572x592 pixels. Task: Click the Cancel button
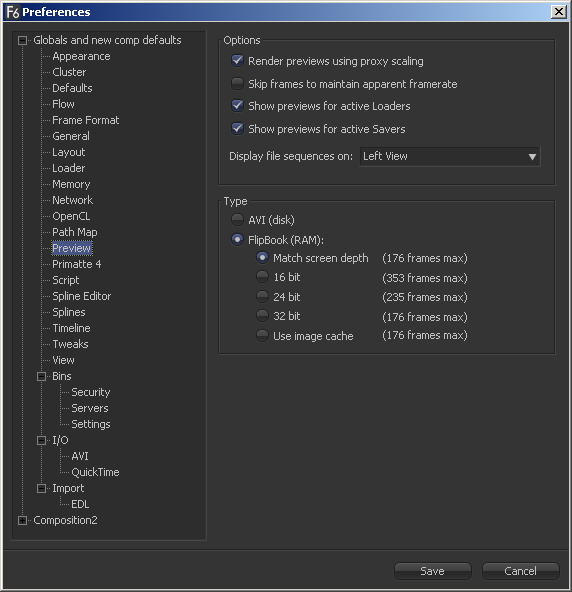[520, 571]
